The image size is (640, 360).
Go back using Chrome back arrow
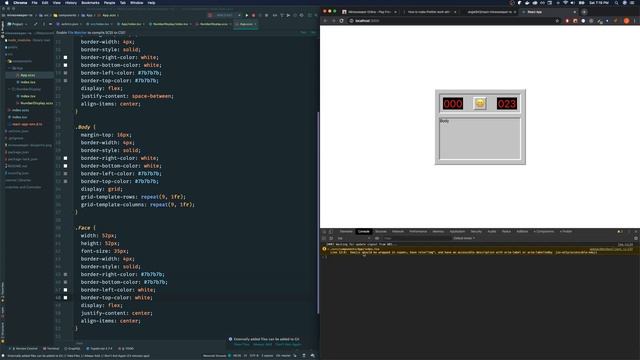(x=326, y=21)
